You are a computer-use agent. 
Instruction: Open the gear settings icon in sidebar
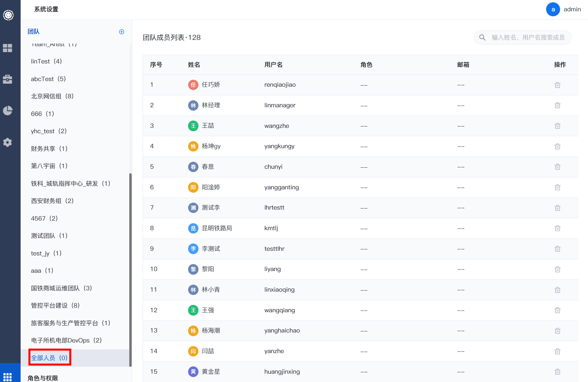coord(8,143)
